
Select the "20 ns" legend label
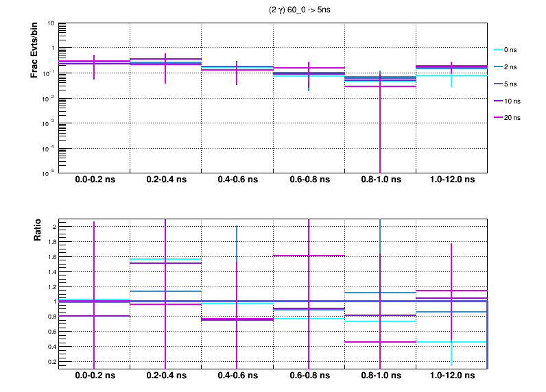514,118
